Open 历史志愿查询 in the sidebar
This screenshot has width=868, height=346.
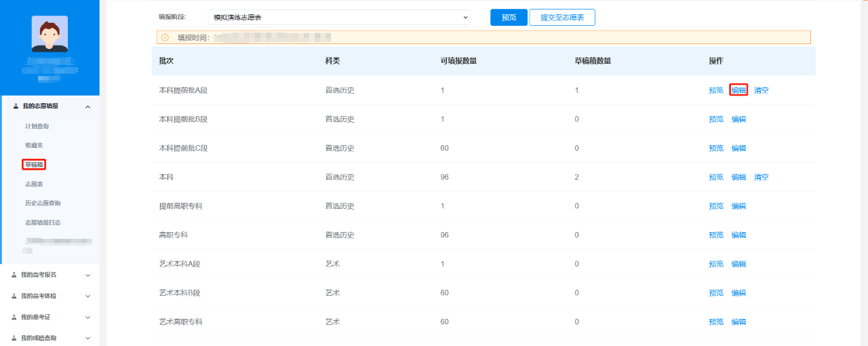click(43, 203)
